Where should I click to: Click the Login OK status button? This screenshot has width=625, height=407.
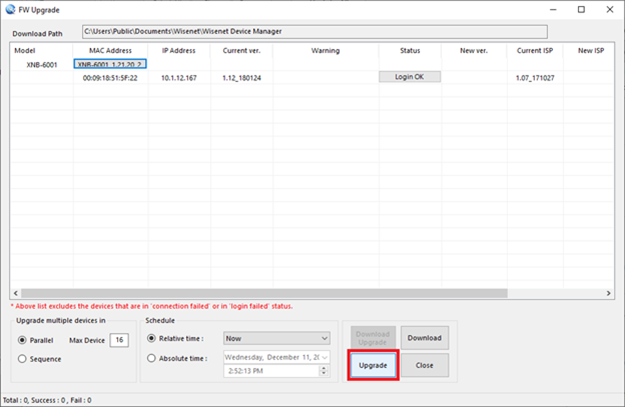(409, 77)
